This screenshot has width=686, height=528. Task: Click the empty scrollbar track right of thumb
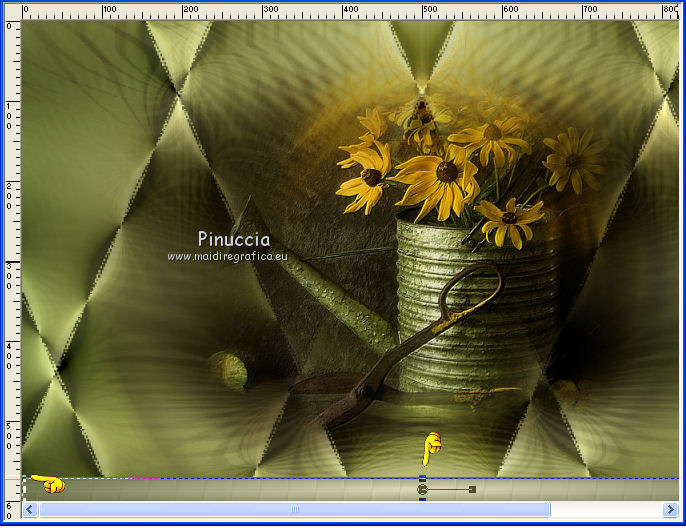[605, 510]
